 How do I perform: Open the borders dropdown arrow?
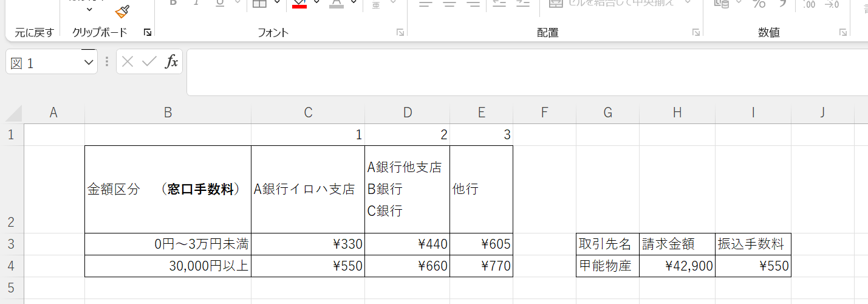pos(277,3)
